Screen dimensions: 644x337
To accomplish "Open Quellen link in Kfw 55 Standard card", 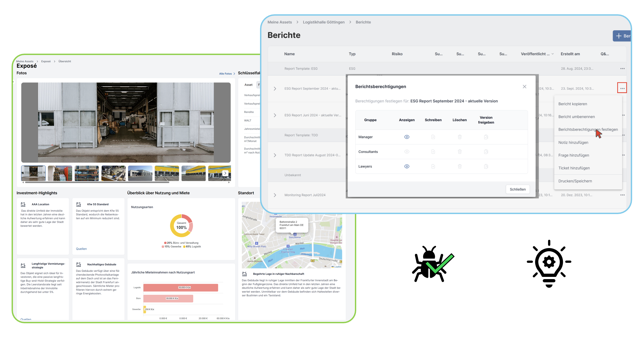I will click(x=81, y=249).
